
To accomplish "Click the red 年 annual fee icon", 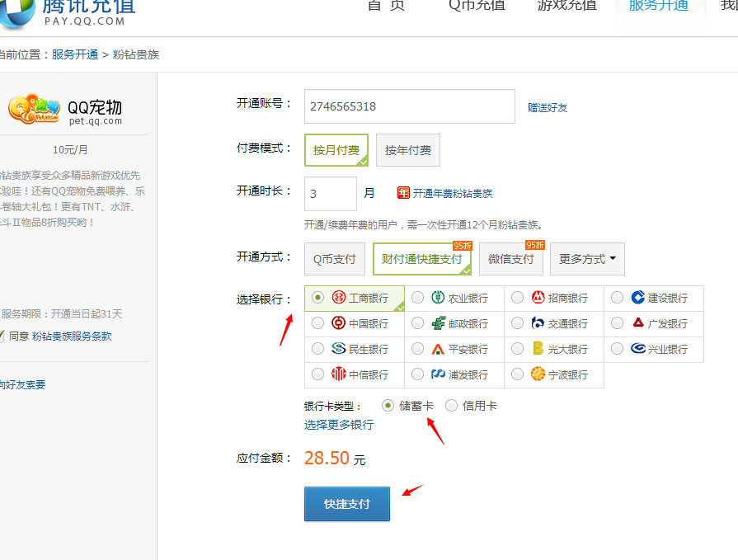I will (403, 193).
